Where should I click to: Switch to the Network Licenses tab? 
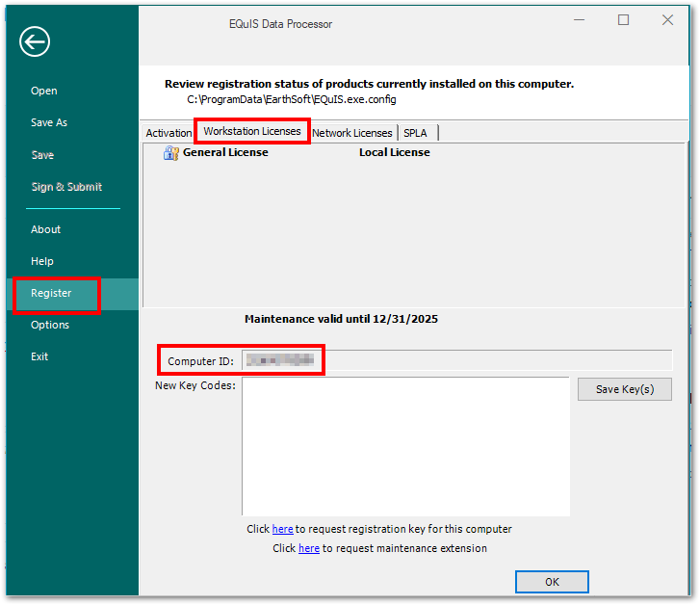coord(352,133)
